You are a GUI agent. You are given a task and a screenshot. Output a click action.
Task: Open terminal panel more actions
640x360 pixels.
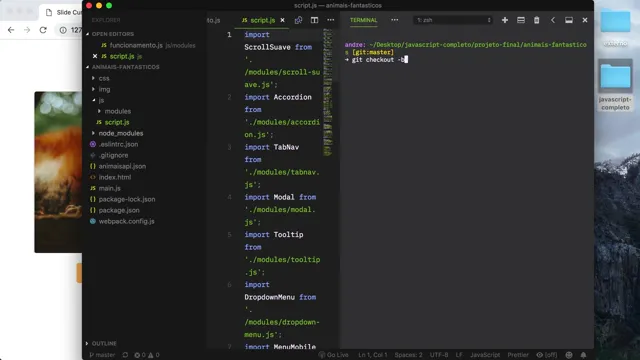coord(394,20)
